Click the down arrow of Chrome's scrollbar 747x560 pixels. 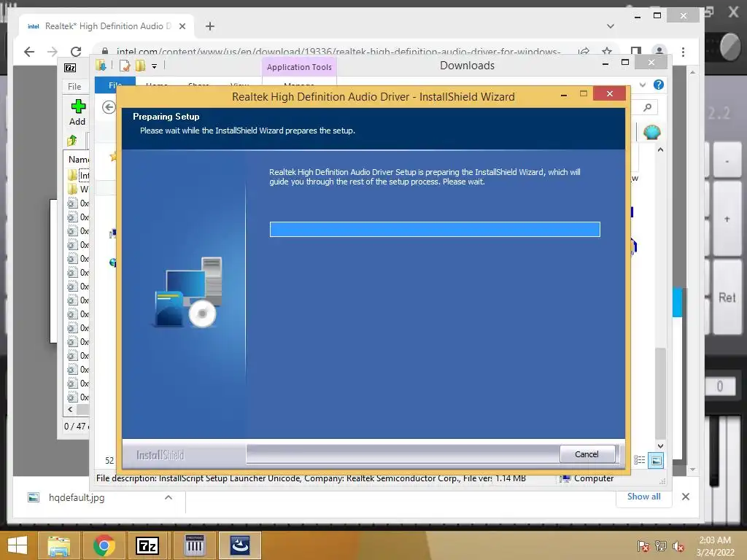coord(693,470)
